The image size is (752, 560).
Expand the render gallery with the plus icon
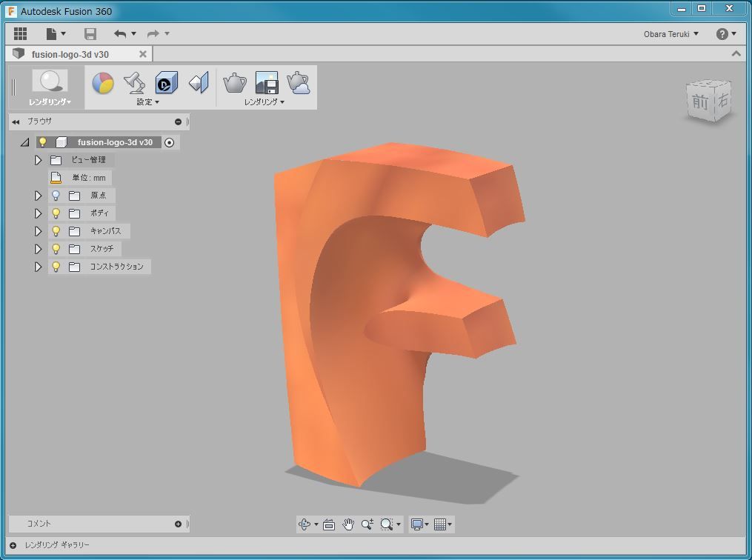click(13, 545)
